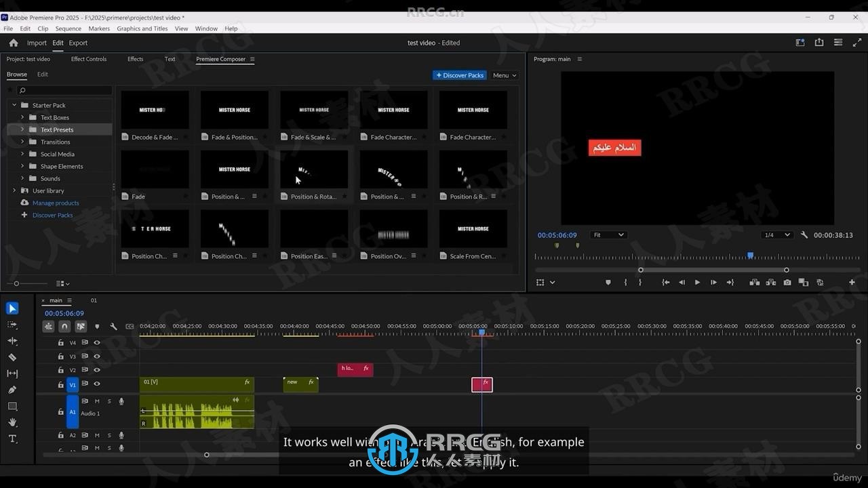Open the Sequence menu
The height and width of the screenshot is (488, 868).
pyautogui.click(x=68, y=28)
